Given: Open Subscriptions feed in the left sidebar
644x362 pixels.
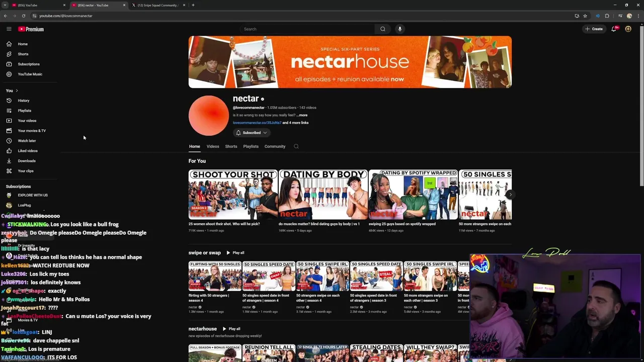Looking at the screenshot, I should coord(28,64).
